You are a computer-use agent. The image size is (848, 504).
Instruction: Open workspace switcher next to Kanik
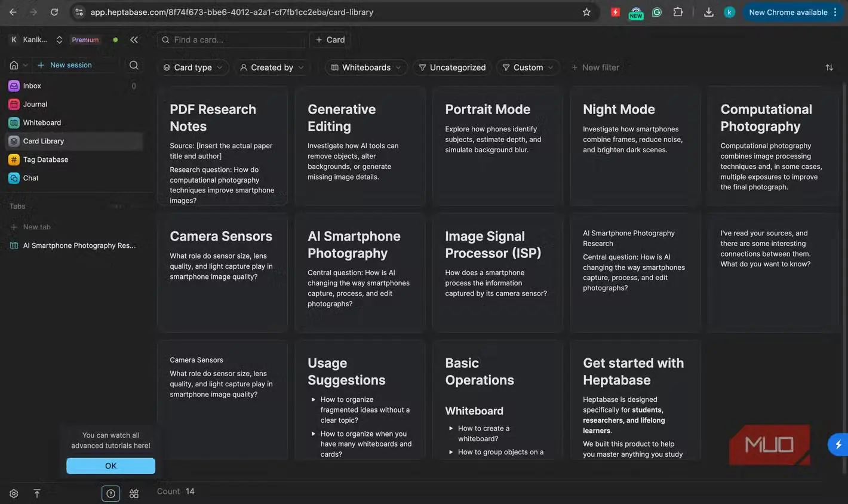pos(59,40)
